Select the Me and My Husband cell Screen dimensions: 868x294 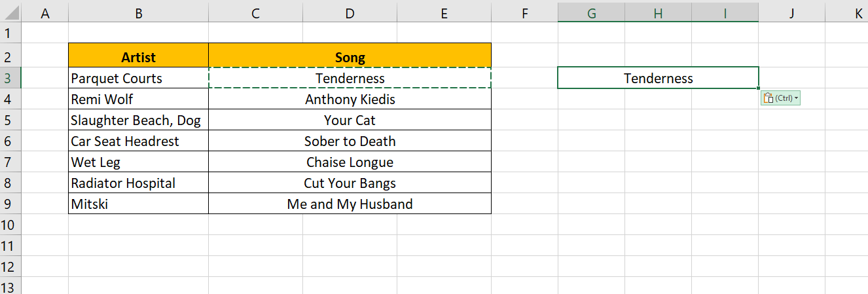pos(350,204)
